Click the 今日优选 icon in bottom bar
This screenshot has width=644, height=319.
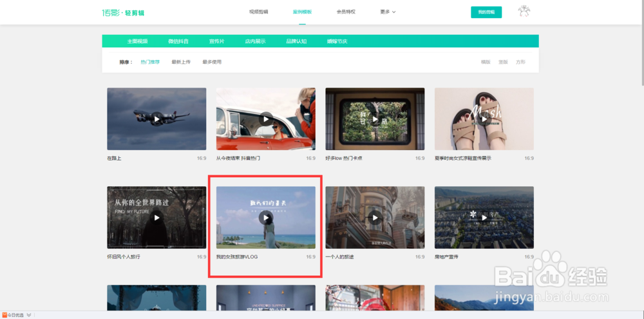pyautogui.click(x=5, y=315)
